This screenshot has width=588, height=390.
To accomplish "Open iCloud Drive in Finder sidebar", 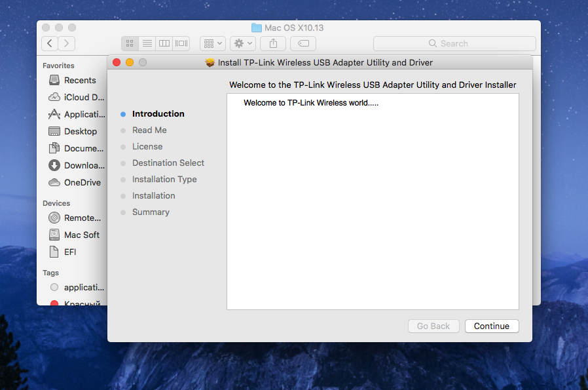I will (76, 97).
